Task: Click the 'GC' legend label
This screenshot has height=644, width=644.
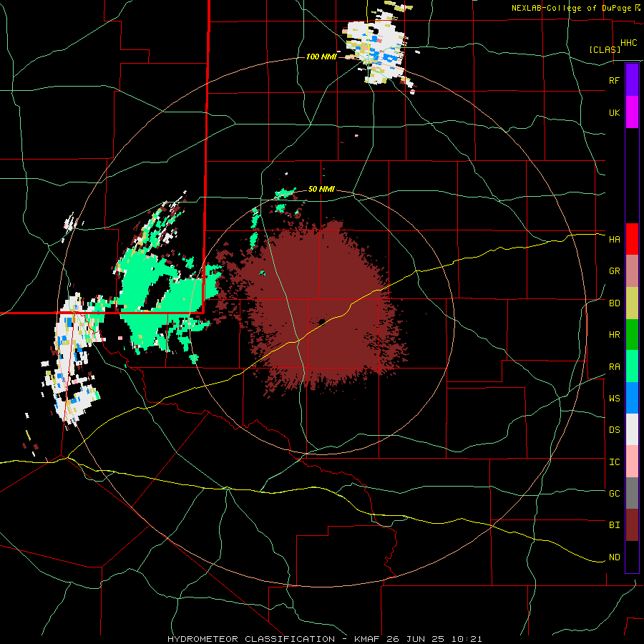Action: (x=614, y=494)
